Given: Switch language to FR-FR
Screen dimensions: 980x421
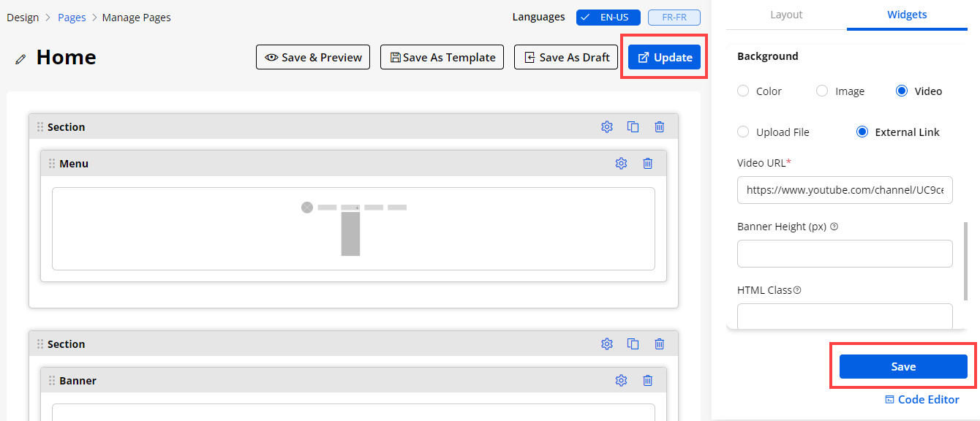Looking at the screenshot, I should (x=674, y=18).
